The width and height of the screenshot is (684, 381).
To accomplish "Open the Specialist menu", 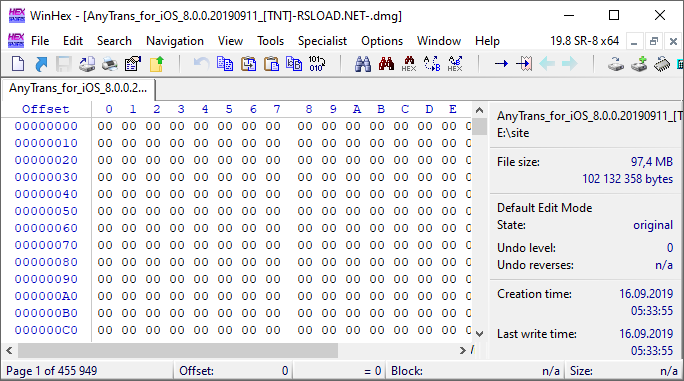I will 322,41.
